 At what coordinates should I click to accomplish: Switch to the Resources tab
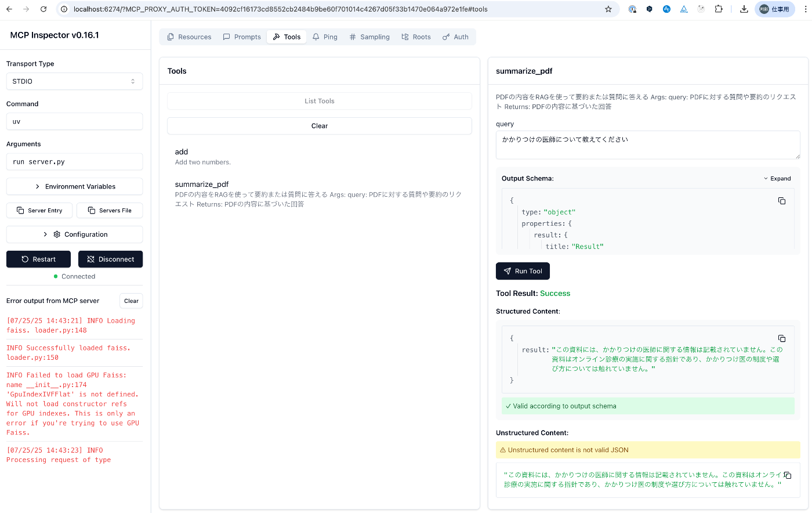[x=189, y=37]
